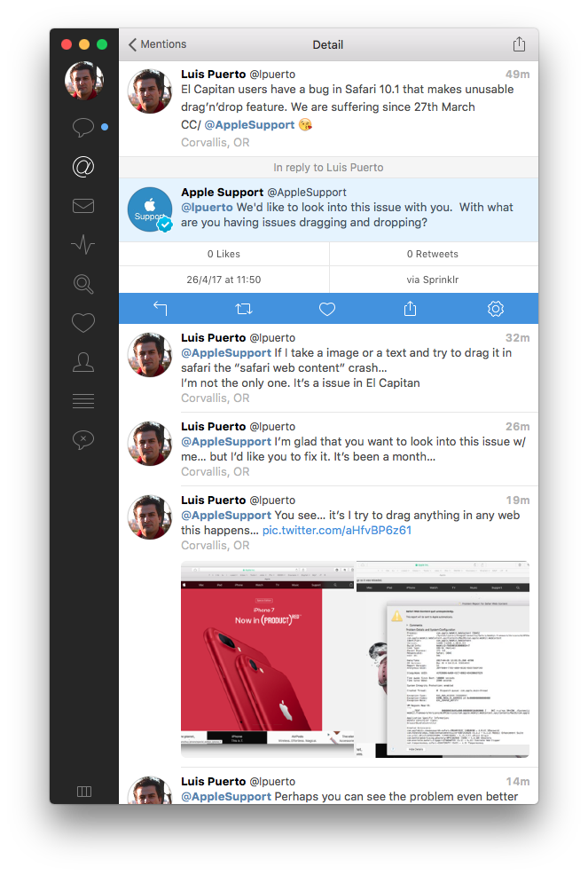The width and height of the screenshot is (588, 875).
Task: Click Corvallis, OR location on 26m tweet
Action: [216, 471]
